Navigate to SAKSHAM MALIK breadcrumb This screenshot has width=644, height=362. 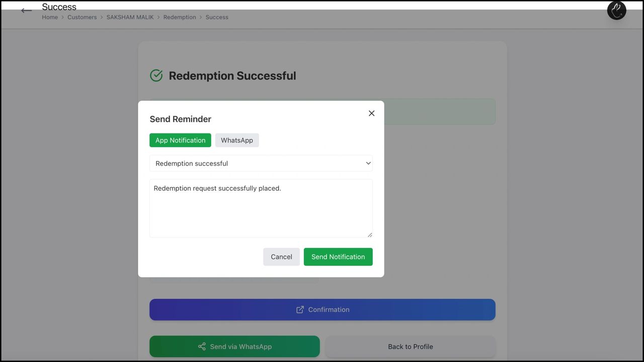pos(130,17)
